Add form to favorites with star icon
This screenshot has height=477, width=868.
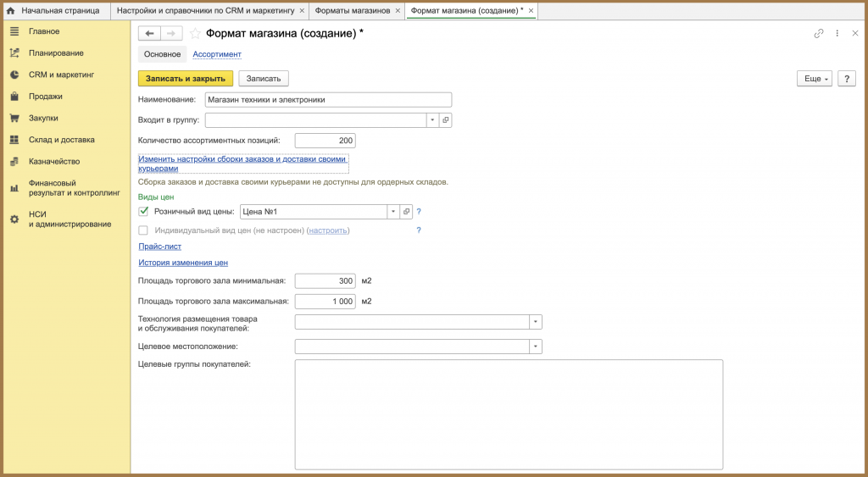tap(195, 34)
